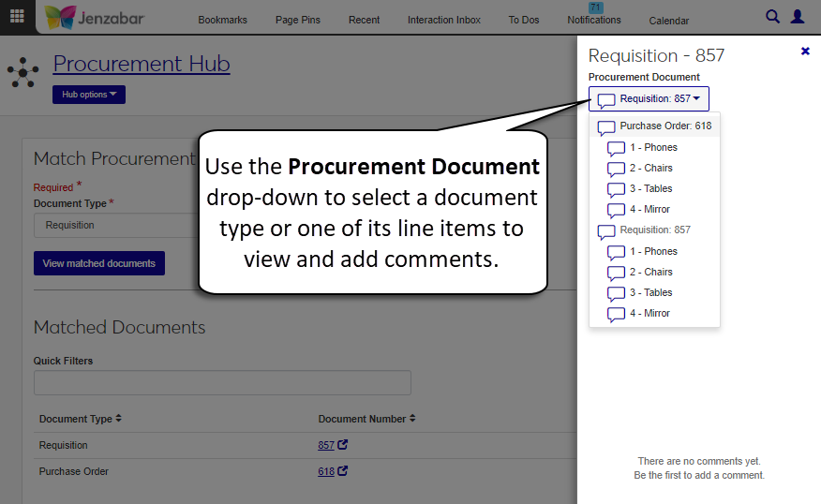Click the Purchase Order cell in Matched Documents
This screenshot has width=821, height=504.
tap(74, 471)
